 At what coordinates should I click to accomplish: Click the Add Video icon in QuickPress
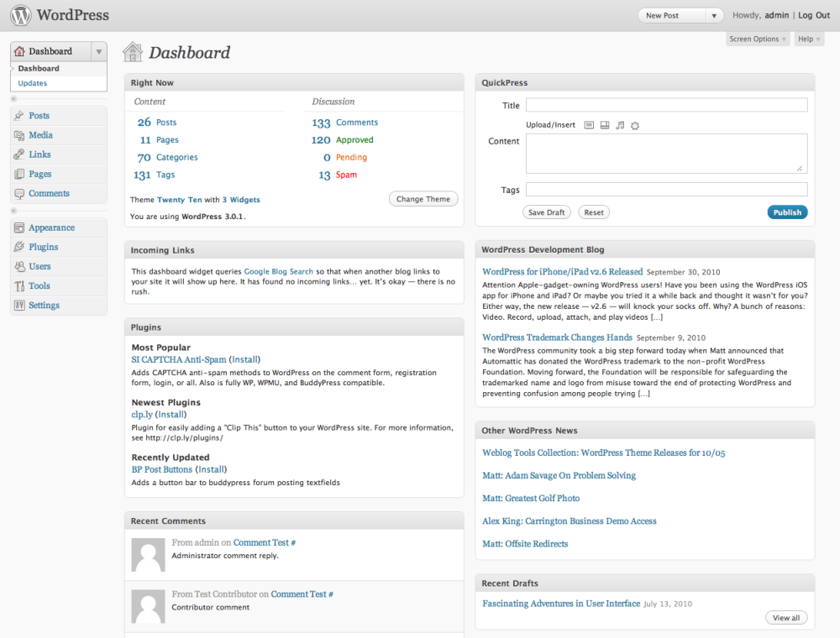coord(605,125)
